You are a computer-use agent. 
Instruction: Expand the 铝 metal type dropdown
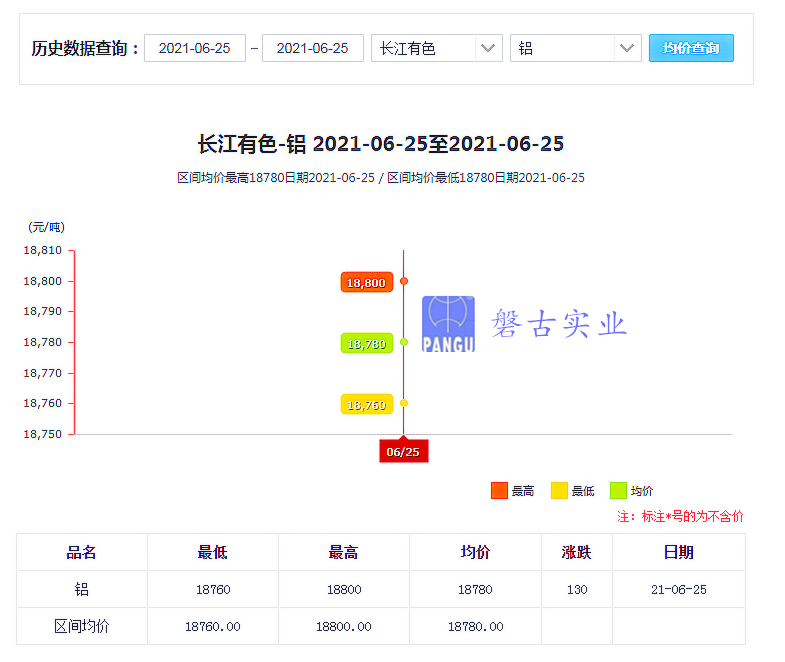tap(575, 48)
